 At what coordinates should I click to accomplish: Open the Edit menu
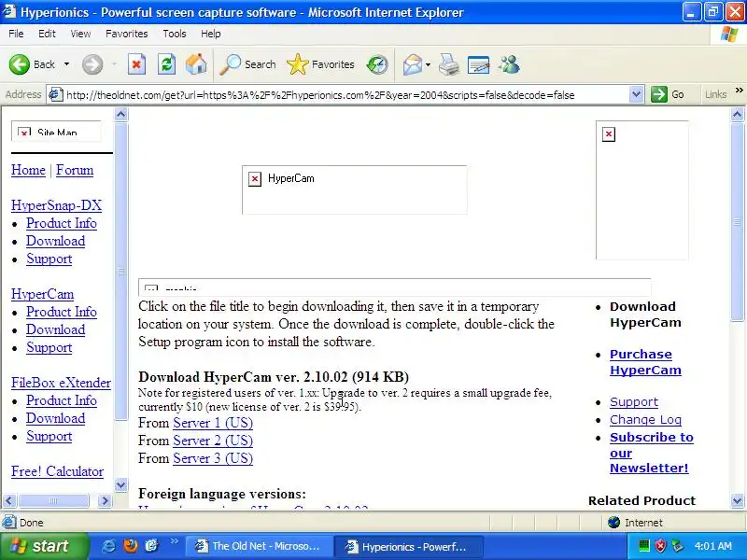pyautogui.click(x=47, y=34)
